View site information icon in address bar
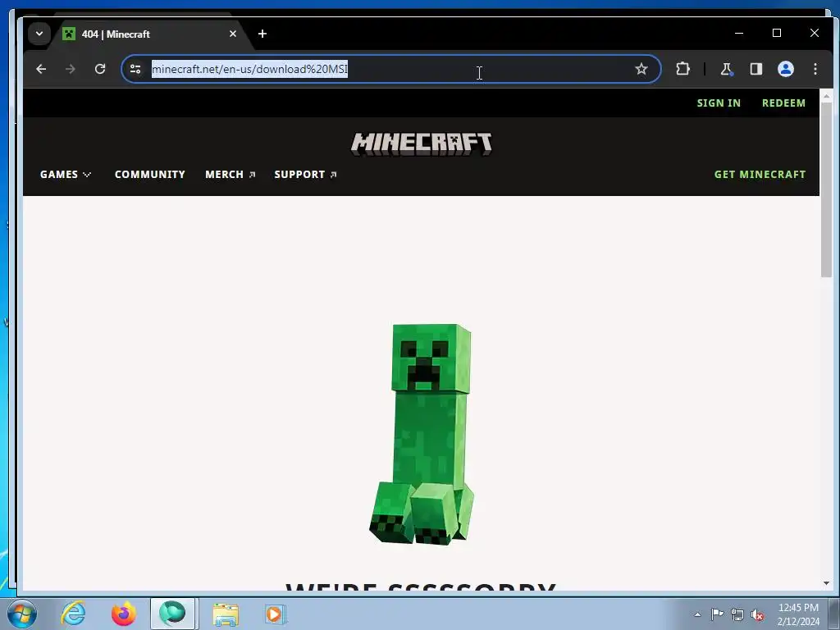 pyautogui.click(x=135, y=69)
